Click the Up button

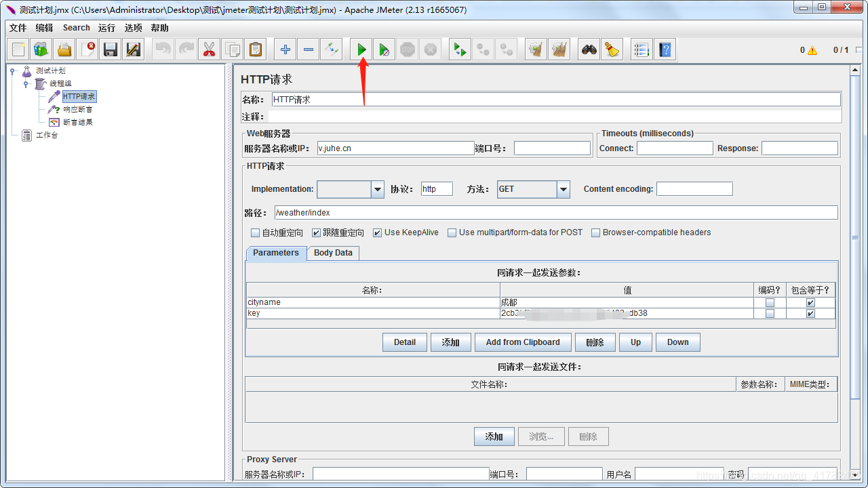point(635,342)
